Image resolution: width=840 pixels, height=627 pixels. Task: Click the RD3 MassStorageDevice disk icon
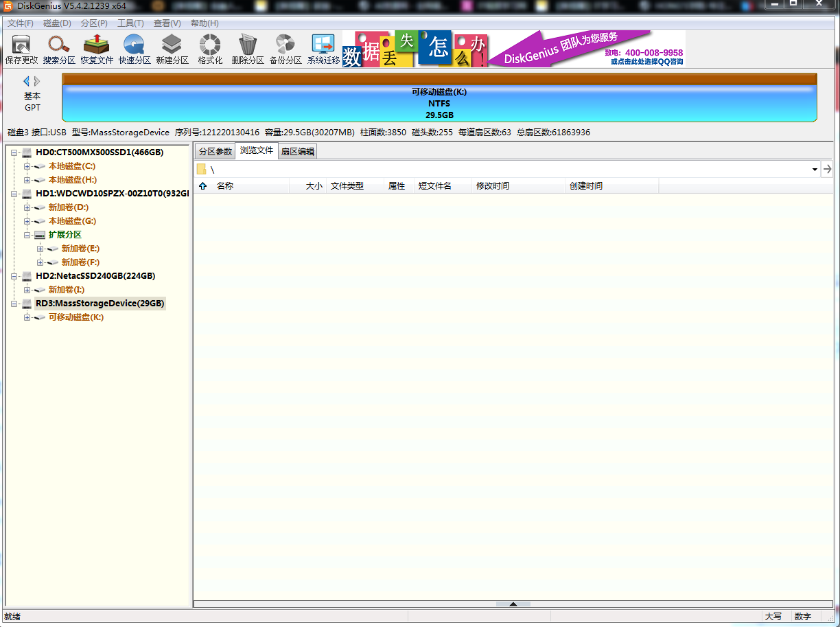click(x=27, y=304)
